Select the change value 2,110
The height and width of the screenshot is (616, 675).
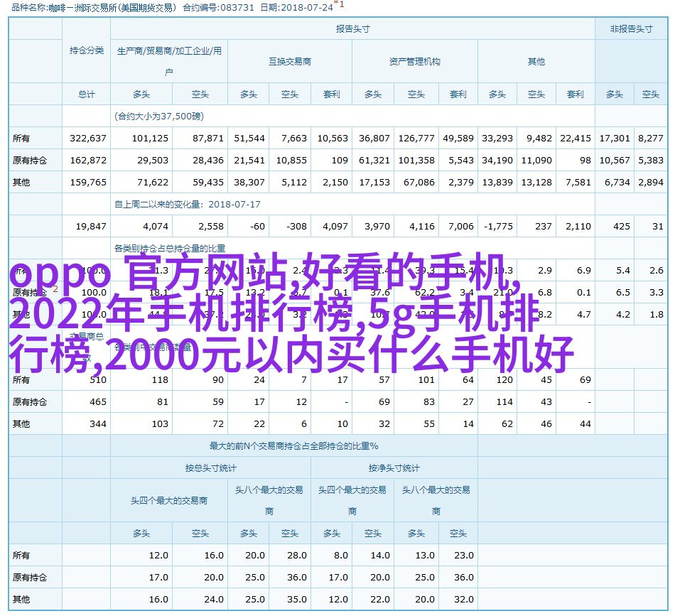(x=578, y=226)
